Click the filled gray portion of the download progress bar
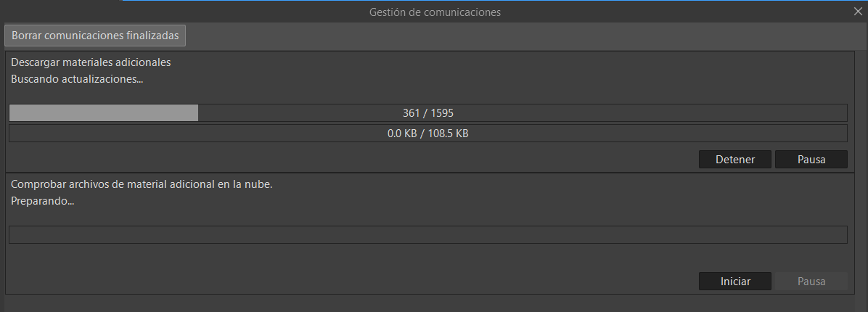 coord(104,113)
